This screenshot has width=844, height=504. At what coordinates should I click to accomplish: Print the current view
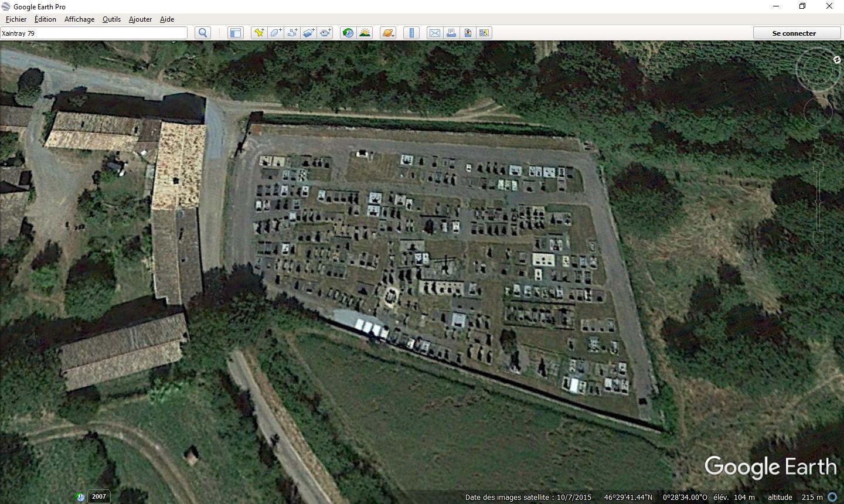click(451, 33)
